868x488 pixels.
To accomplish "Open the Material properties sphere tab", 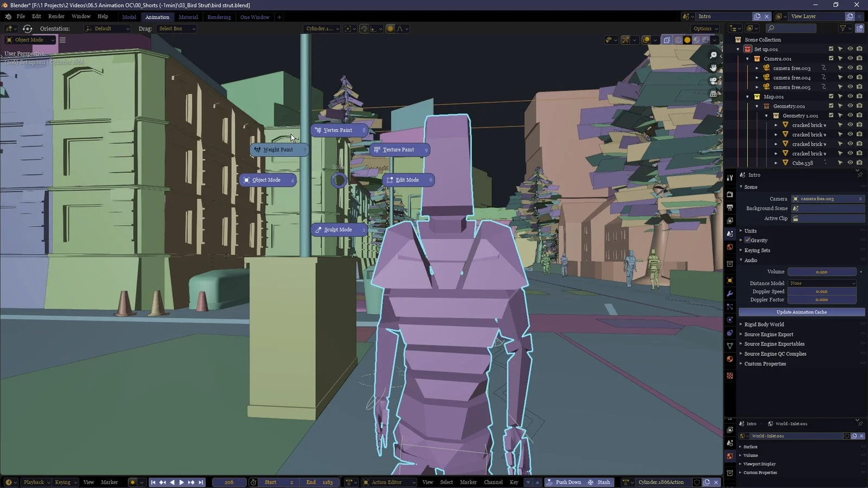I will pos(730,359).
